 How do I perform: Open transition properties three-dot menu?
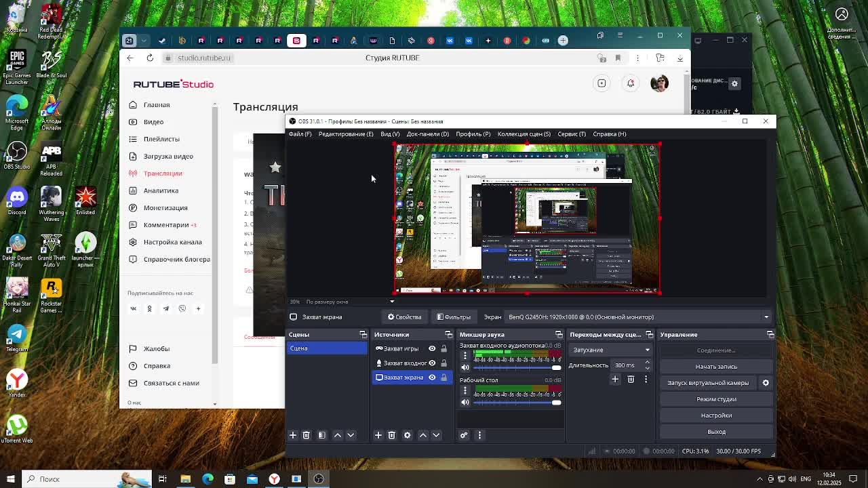646,380
